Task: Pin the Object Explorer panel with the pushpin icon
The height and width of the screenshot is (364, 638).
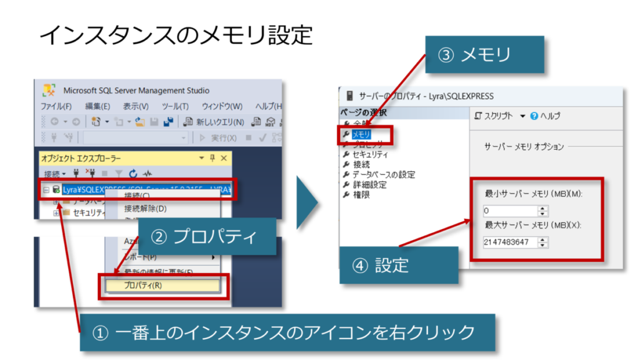Action: click(x=212, y=158)
